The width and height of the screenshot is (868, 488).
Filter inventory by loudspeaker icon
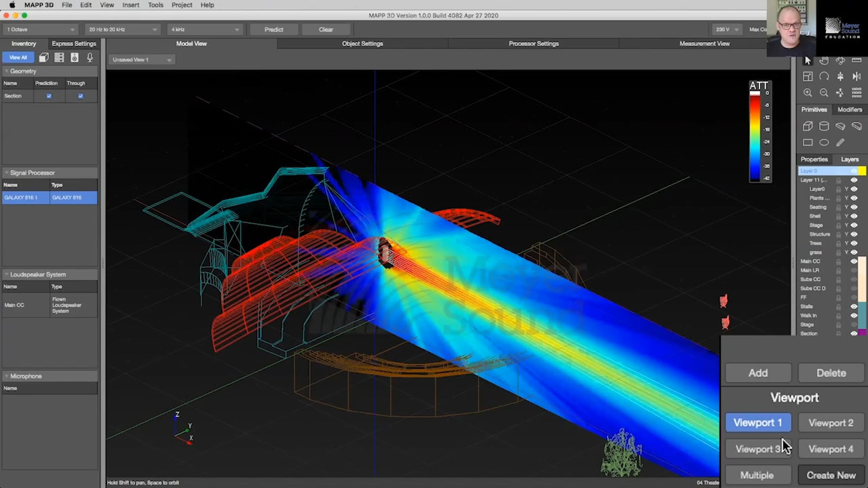(75, 57)
